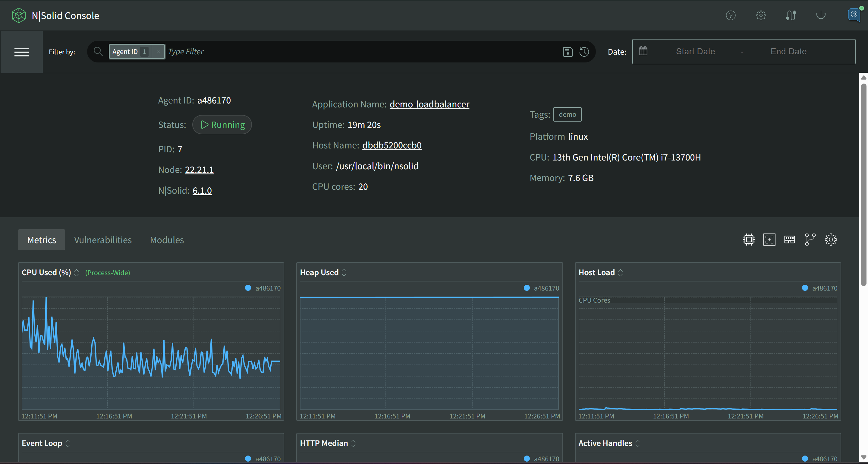Open the integrations cable icon in the header
The image size is (868, 464).
791,15
